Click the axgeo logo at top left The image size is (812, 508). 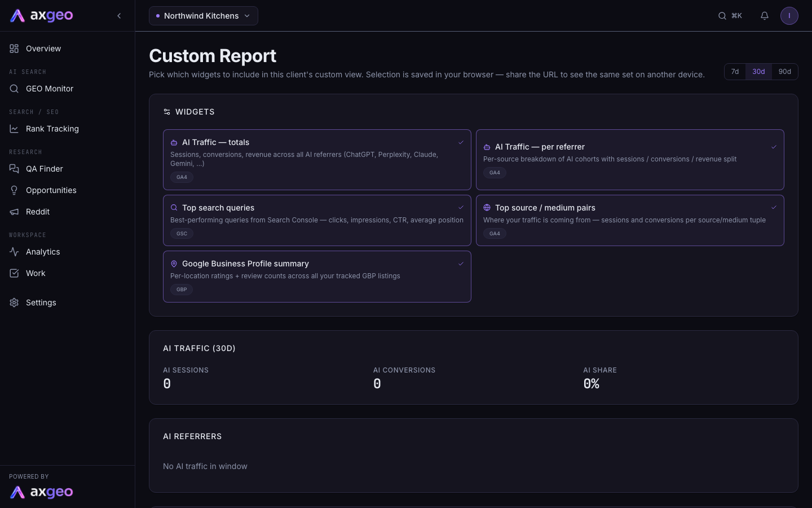click(x=42, y=16)
